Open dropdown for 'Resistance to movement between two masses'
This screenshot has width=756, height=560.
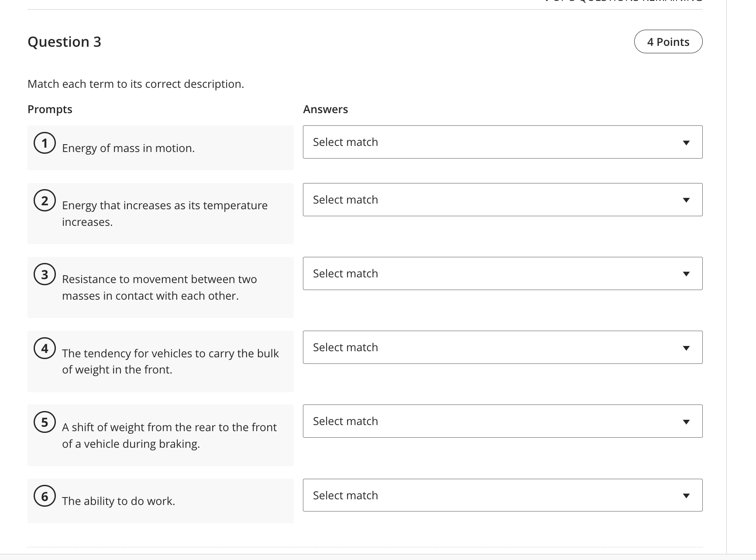point(502,273)
